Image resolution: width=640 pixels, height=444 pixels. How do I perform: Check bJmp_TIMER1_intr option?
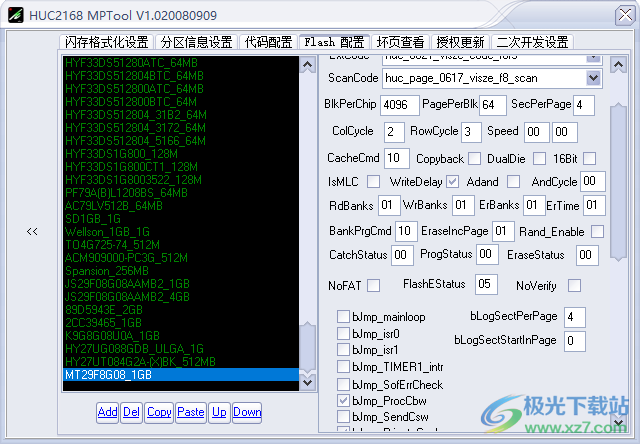pyautogui.click(x=343, y=366)
